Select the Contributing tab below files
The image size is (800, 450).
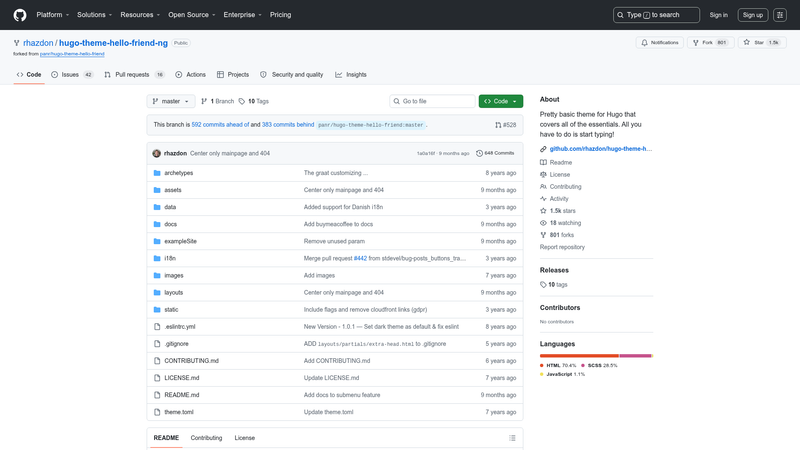[x=206, y=438]
